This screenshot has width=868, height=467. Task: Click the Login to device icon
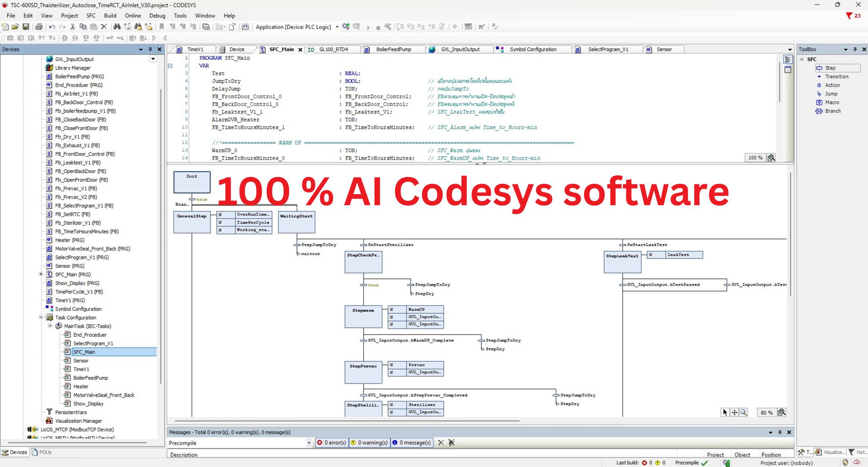pyautogui.click(x=346, y=27)
